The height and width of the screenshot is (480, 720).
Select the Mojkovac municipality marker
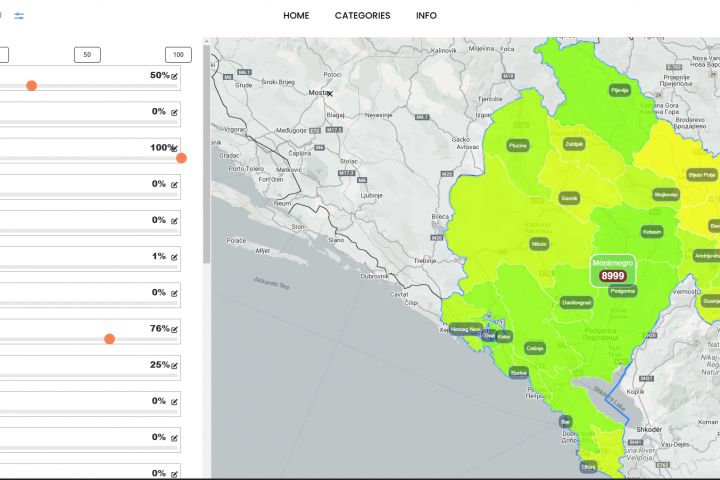pyautogui.click(x=666, y=194)
